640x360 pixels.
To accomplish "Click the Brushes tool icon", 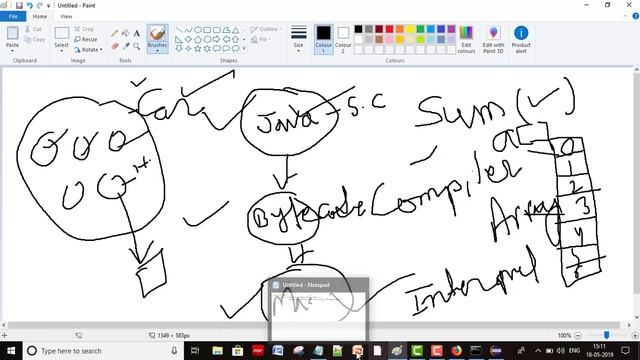I will coord(158,33).
